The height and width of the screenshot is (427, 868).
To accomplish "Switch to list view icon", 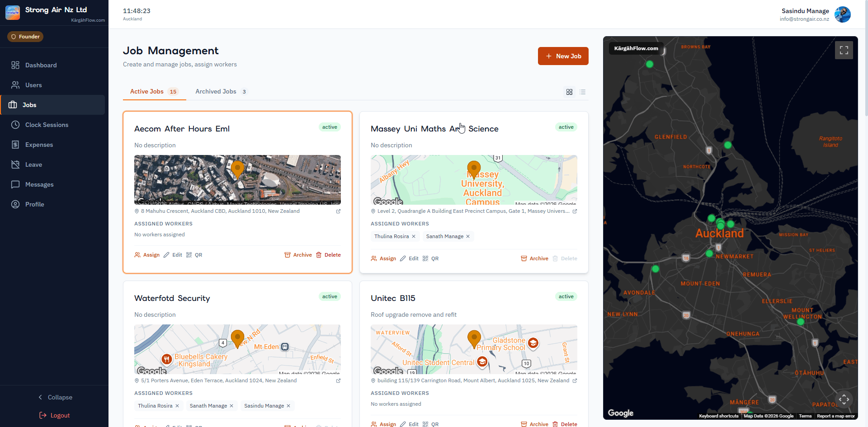I will (583, 92).
